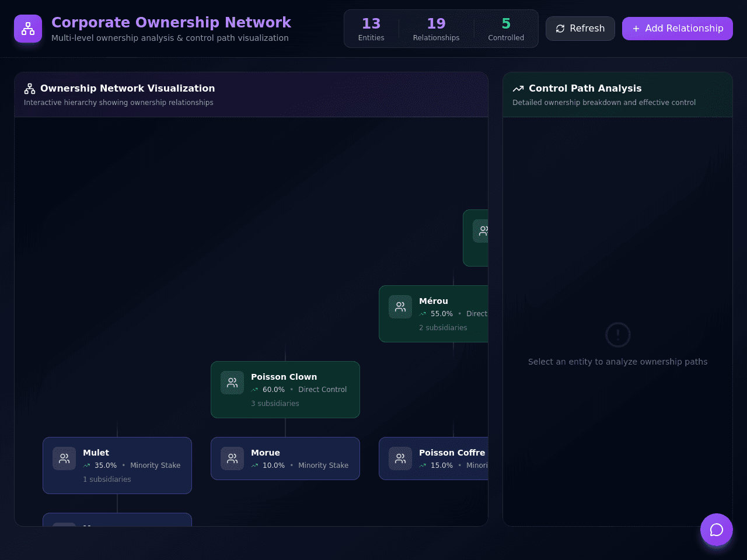This screenshot has height=560, width=747.
Task: Click the Control Path Analysis heading
Action: pyautogui.click(x=585, y=88)
